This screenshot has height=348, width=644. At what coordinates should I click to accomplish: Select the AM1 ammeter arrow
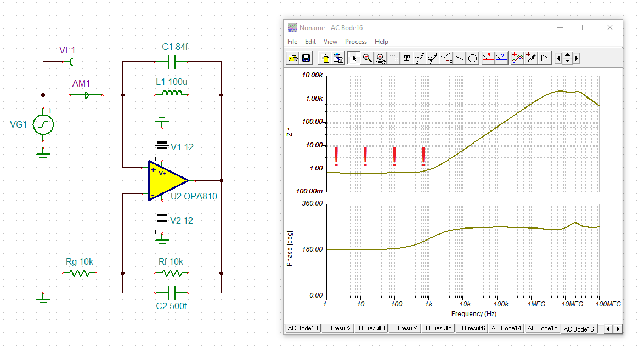87,95
